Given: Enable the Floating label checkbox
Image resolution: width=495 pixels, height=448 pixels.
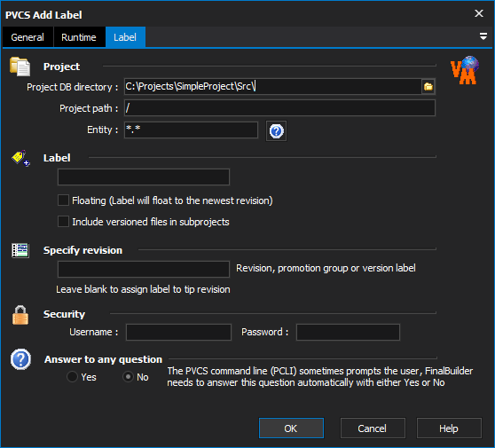Looking at the screenshot, I should [63, 200].
